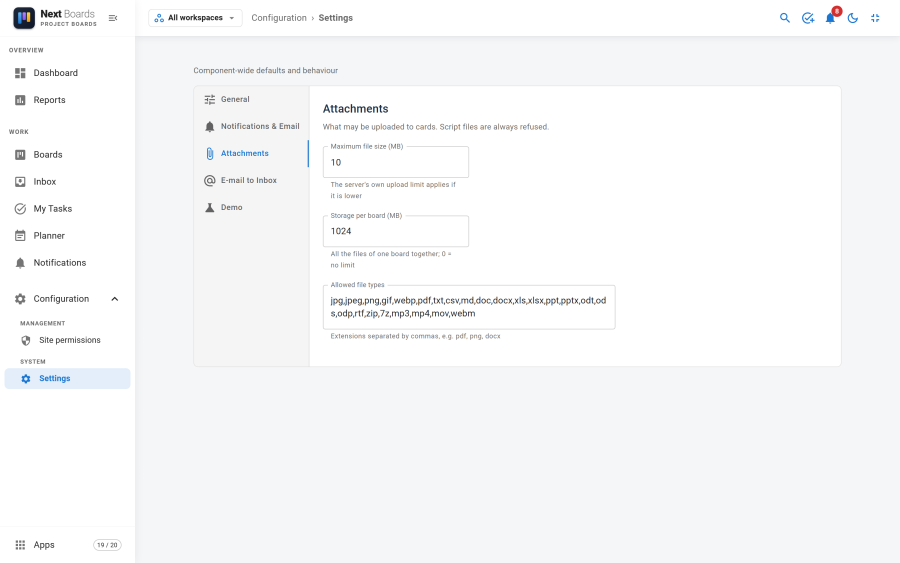900x563 pixels.
Task: Click the 19 / 20 apps badge
Action: (x=107, y=545)
